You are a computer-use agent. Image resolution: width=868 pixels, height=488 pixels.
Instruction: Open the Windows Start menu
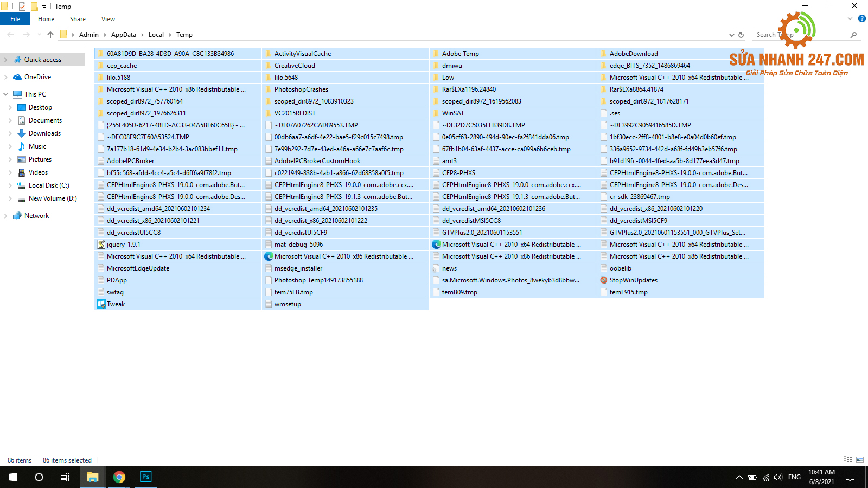13,477
